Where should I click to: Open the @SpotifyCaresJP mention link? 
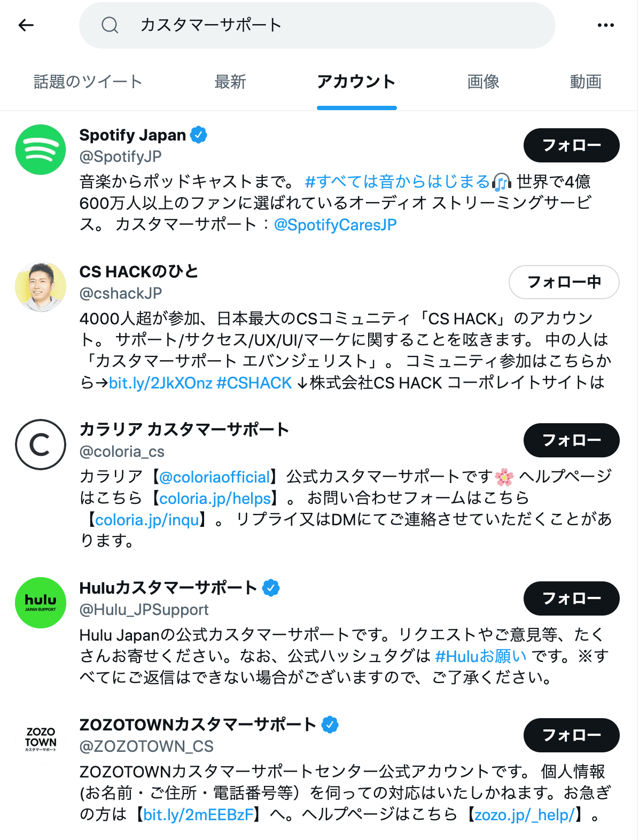coord(335,225)
